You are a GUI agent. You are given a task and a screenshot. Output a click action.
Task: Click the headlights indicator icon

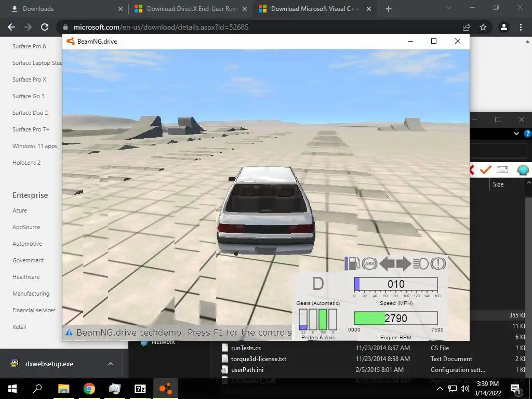point(421,263)
